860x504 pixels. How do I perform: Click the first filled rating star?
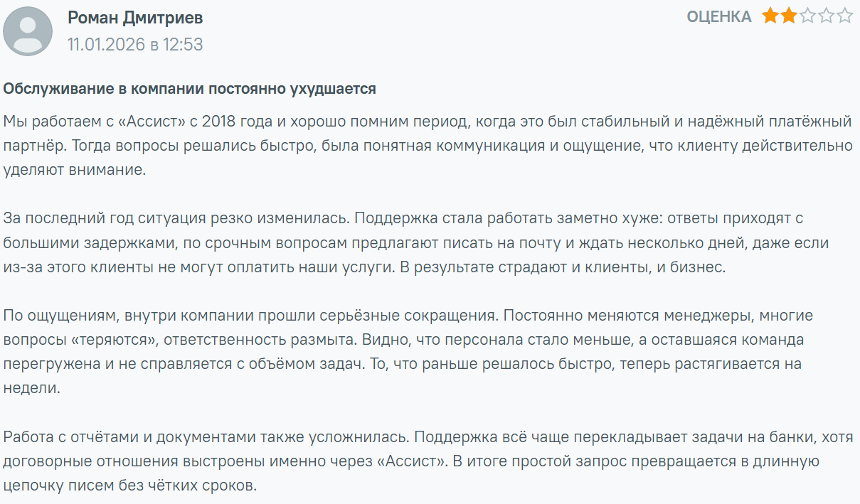770,16
